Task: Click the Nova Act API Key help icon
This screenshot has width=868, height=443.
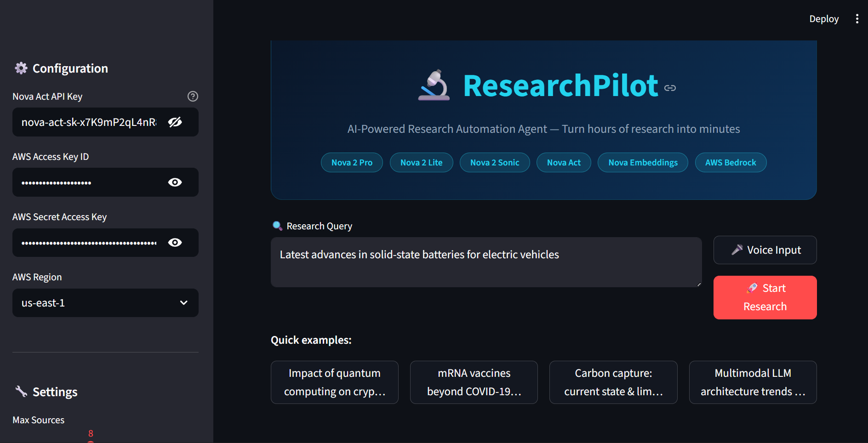Action: tap(193, 96)
